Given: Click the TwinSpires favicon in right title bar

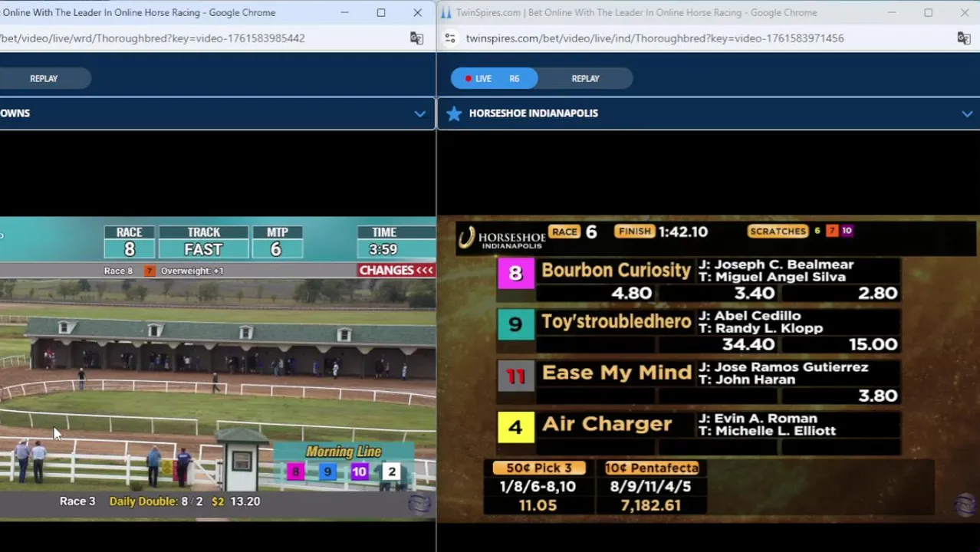Looking at the screenshot, I should tap(446, 12).
